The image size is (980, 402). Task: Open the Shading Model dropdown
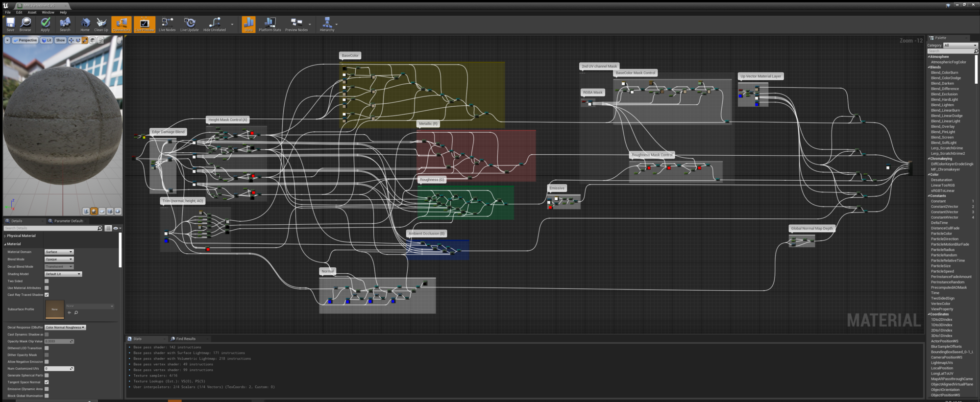click(63, 274)
